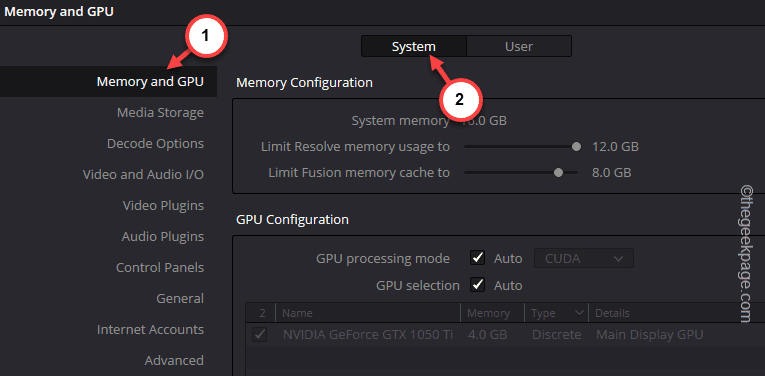Click the Type column header dropdown arrow
The image size is (765, 376).
[x=580, y=313]
